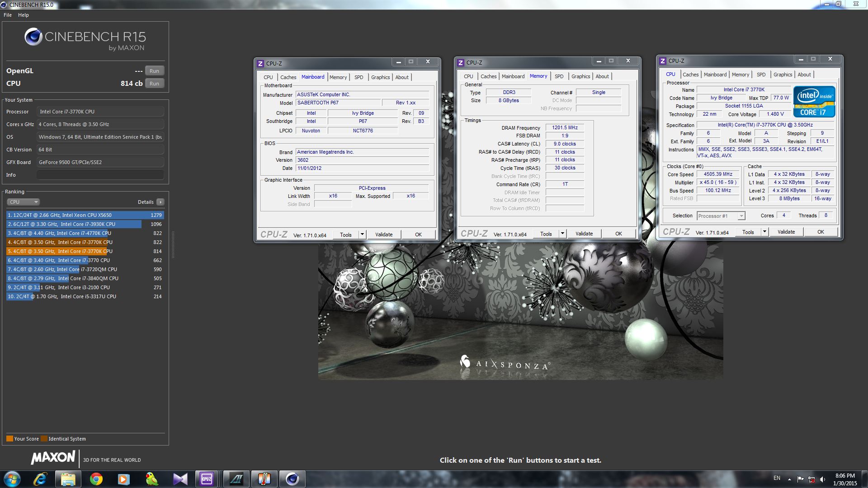
Task: Open the CPU ranking type dropdown
Action: [x=24, y=202]
